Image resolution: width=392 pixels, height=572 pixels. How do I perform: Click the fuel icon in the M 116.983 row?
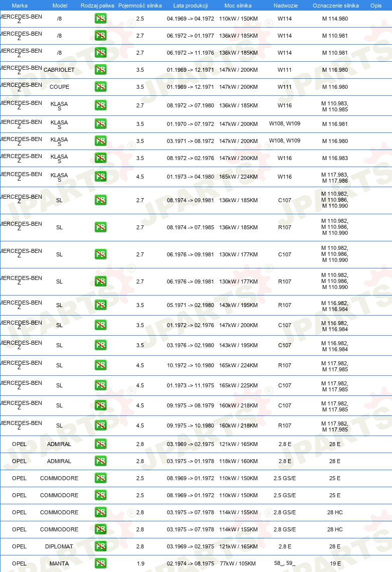pos(101,158)
